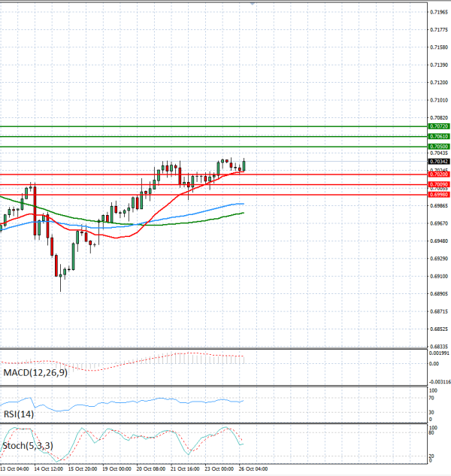Click the 0.71390 price axis value
The image size is (451, 476).
[x=439, y=65]
